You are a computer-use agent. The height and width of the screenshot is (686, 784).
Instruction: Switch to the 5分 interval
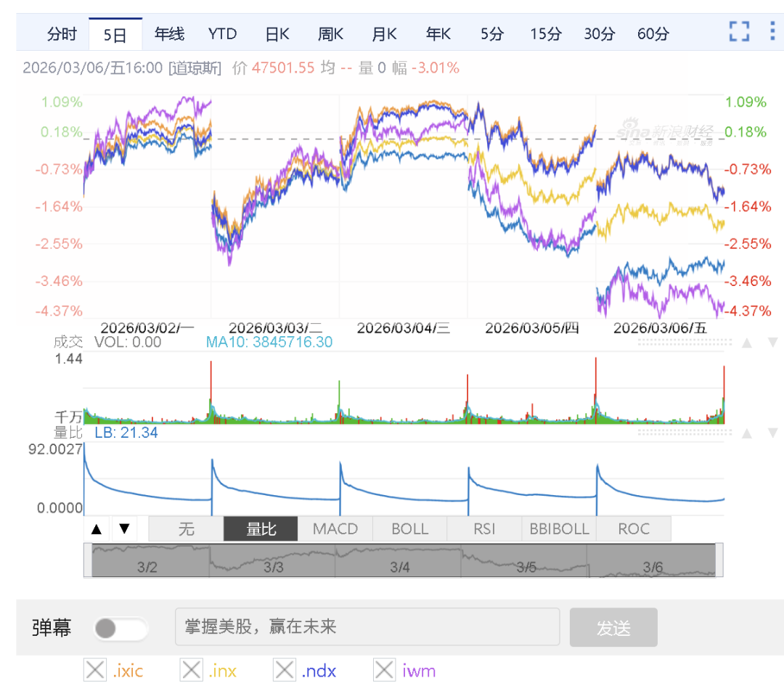click(492, 34)
